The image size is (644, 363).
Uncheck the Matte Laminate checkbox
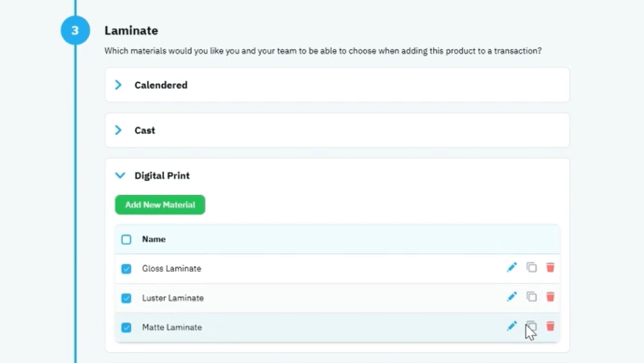click(x=126, y=328)
